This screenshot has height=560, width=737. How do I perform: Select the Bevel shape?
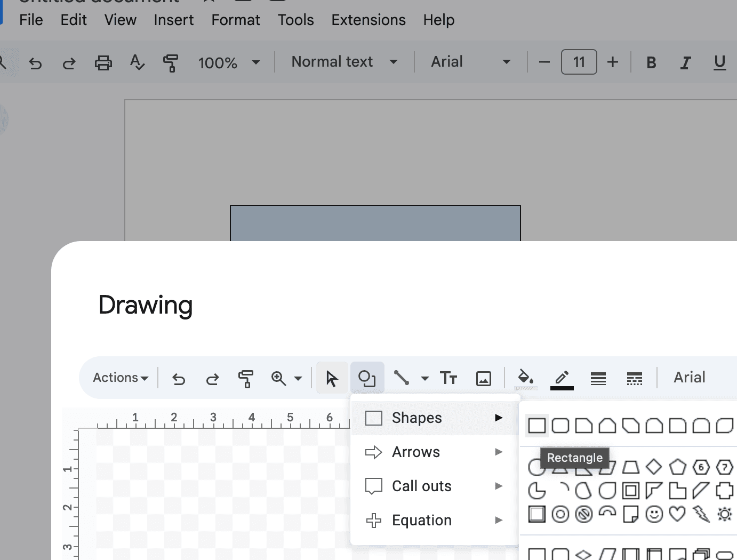tap(536, 514)
